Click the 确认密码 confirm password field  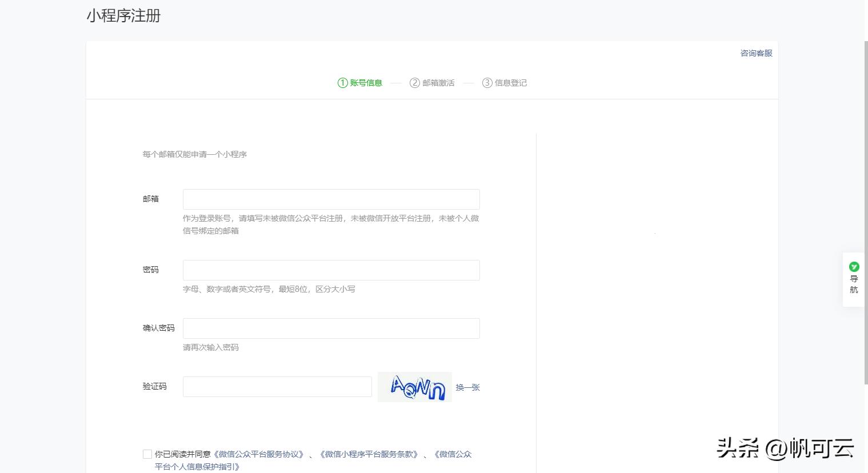[x=331, y=328]
